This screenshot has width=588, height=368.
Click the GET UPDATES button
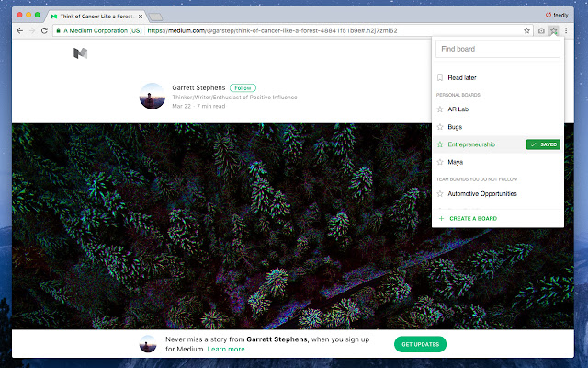pos(420,344)
